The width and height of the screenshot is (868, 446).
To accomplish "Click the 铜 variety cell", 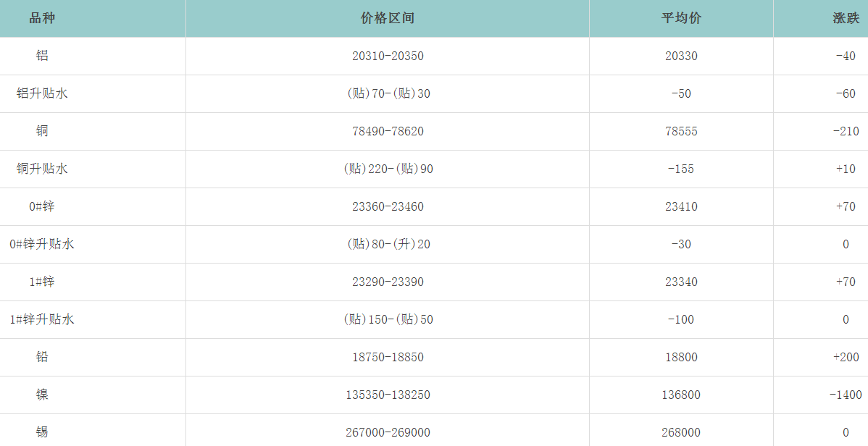I will pos(42,131).
